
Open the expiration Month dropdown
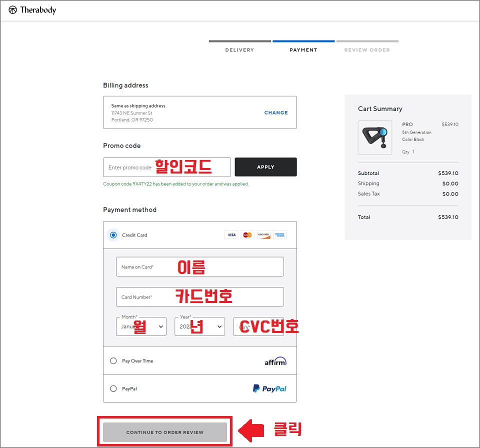pos(141,326)
